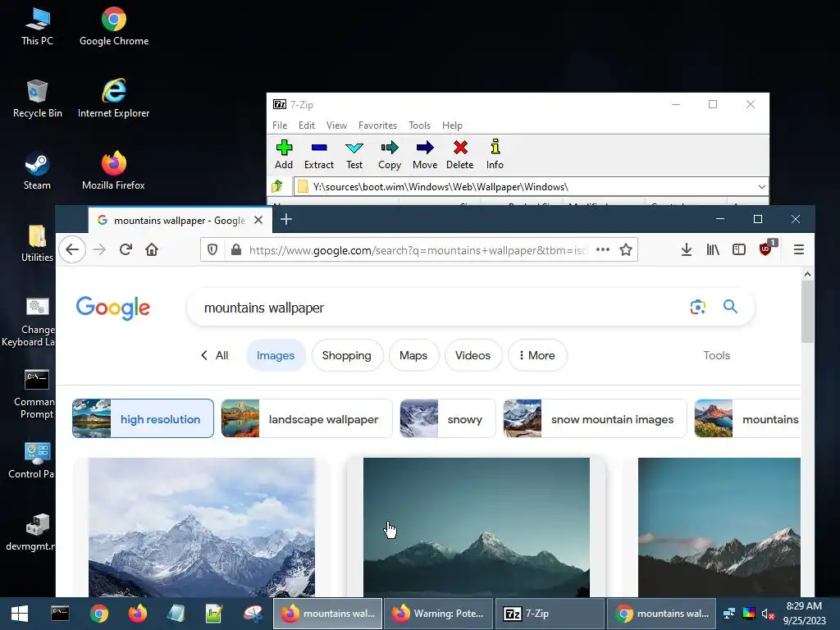Select the Steam desktop icon
Image resolution: width=840 pixels, height=630 pixels.
(x=37, y=171)
